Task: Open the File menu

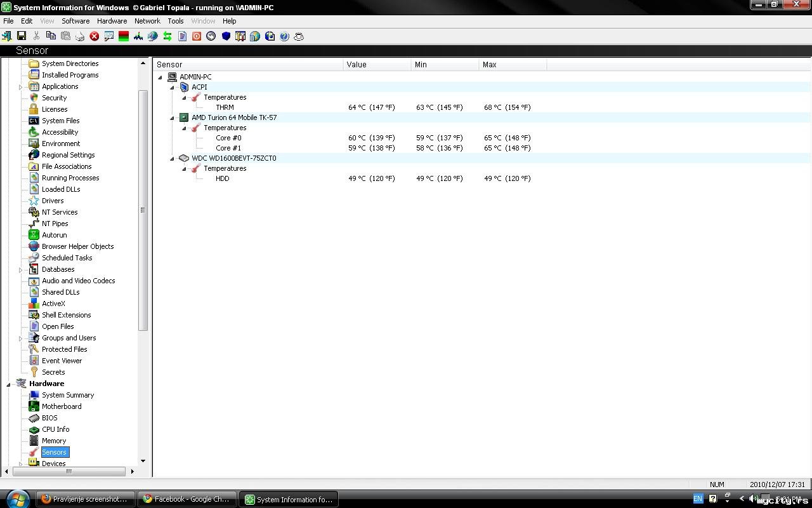Action: tap(8, 21)
